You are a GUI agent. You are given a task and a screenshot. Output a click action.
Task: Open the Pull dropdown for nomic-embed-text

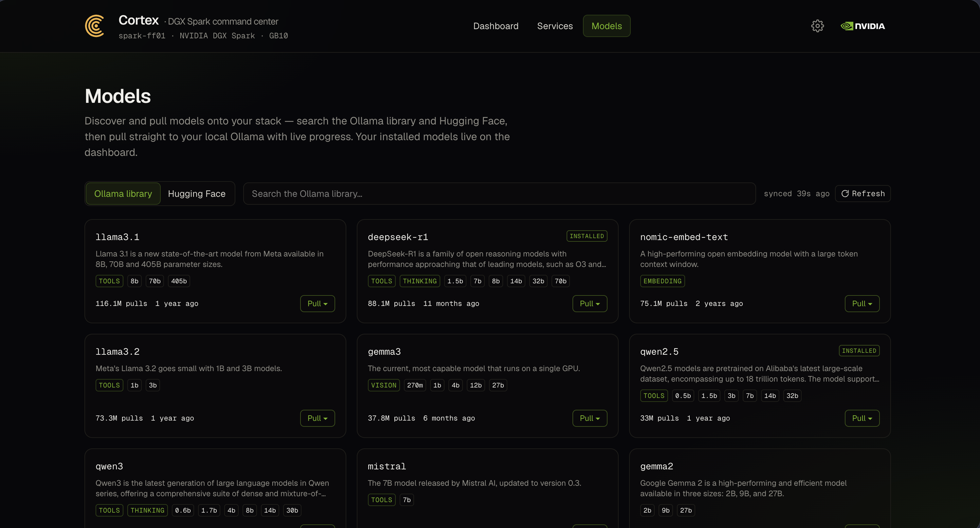[862, 303]
